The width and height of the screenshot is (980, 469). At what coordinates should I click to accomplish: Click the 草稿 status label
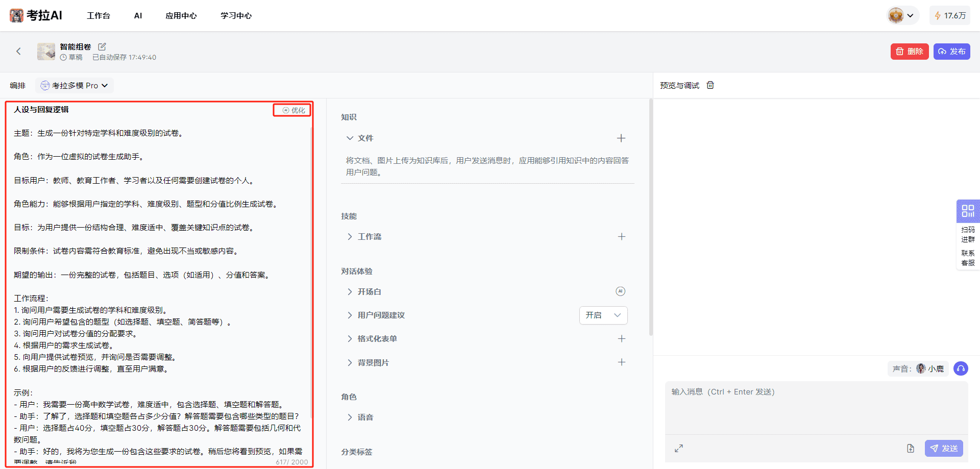pyautogui.click(x=71, y=57)
